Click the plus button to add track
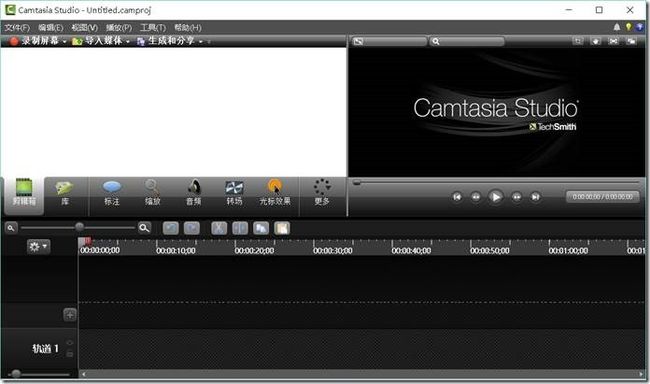Screen dimensions: 650x384 click(x=70, y=315)
